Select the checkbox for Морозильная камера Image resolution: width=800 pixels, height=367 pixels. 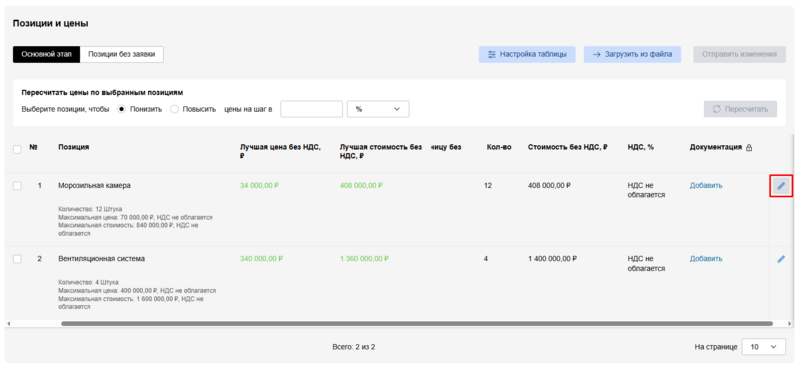tap(17, 186)
